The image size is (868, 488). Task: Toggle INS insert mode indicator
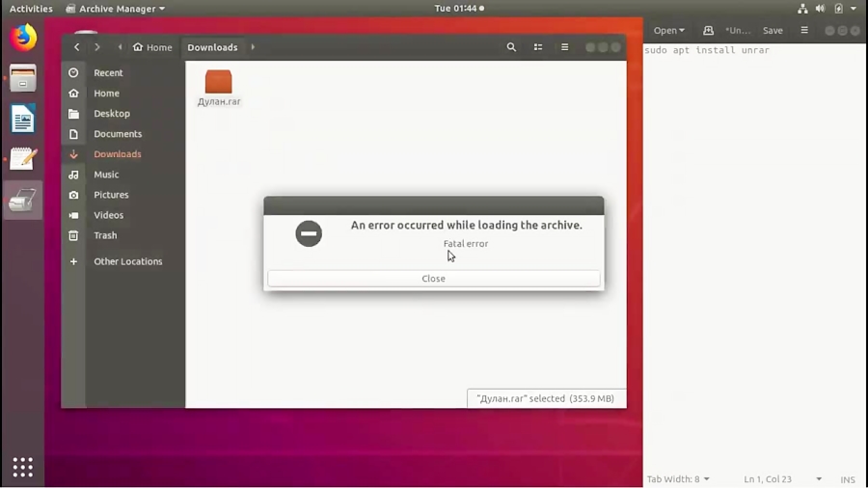click(848, 479)
